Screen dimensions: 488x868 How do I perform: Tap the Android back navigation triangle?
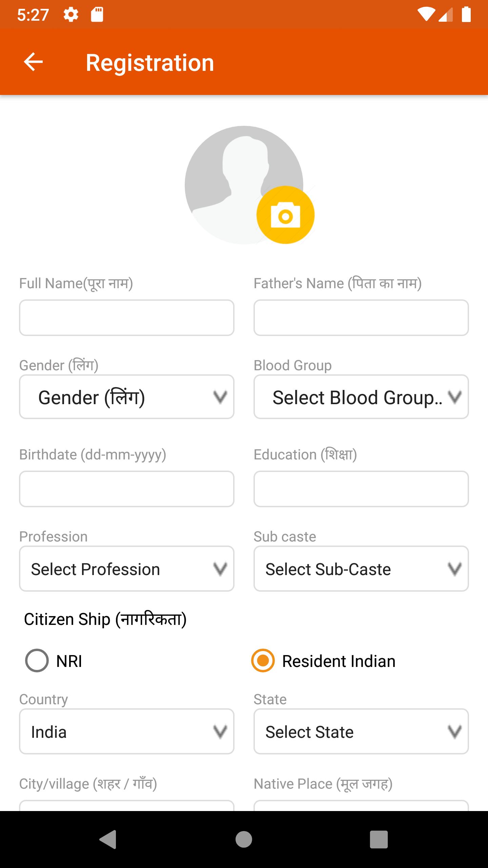pos(108,840)
